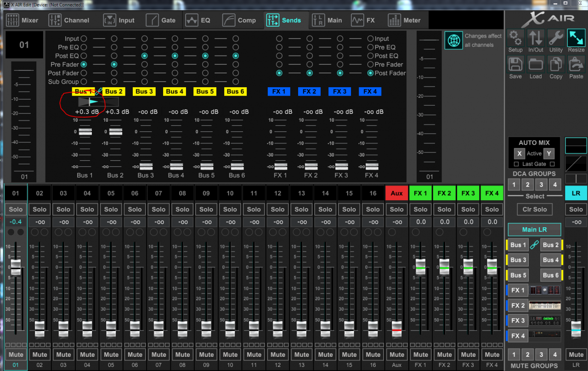Click Bus 1 send +0.3 dB value

(x=87, y=112)
